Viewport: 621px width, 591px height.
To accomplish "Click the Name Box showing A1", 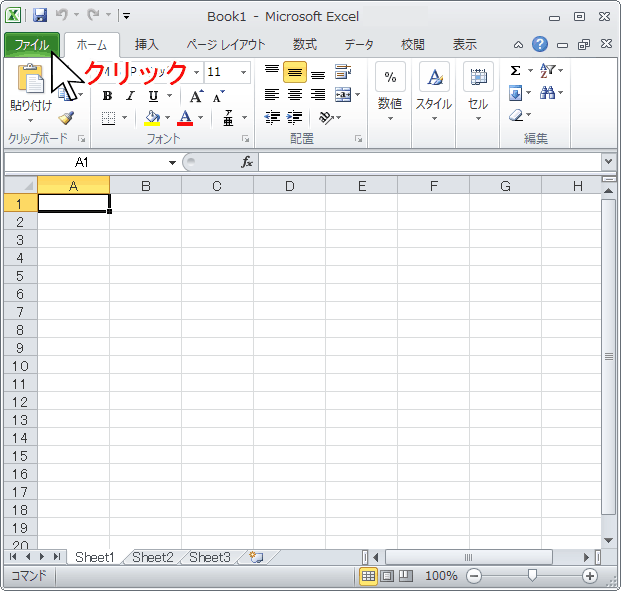I will click(82, 162).
